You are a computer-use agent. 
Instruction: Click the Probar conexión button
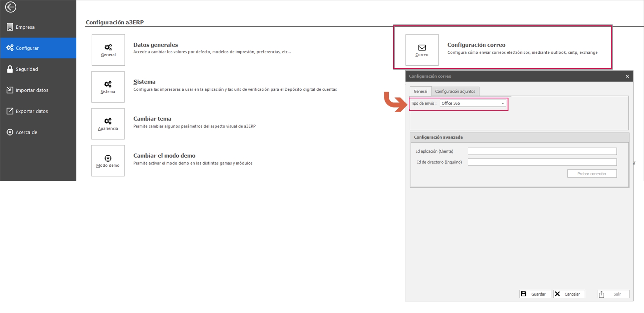[592, 174]
